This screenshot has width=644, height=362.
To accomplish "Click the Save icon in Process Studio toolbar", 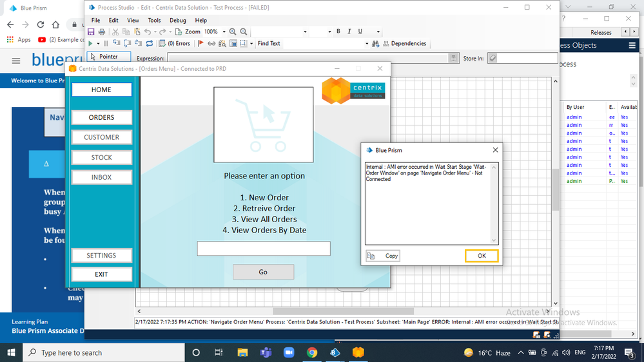I will [x=91, y=32].
